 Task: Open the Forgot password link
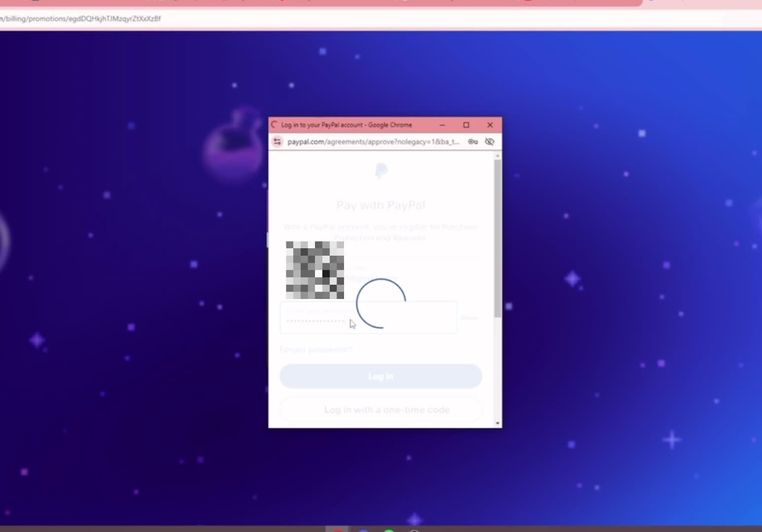click(x=316, y=349)
